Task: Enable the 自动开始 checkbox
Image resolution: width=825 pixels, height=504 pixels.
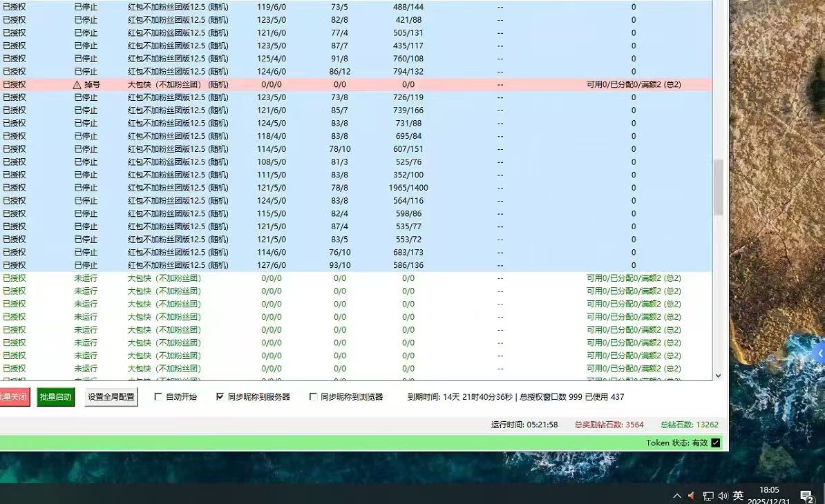Action: point(158,397)
